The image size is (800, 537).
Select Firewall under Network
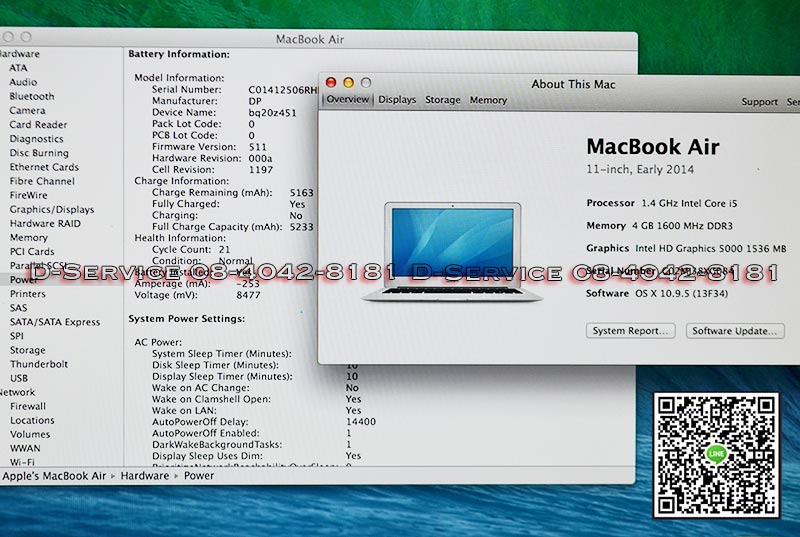[28, 406]
